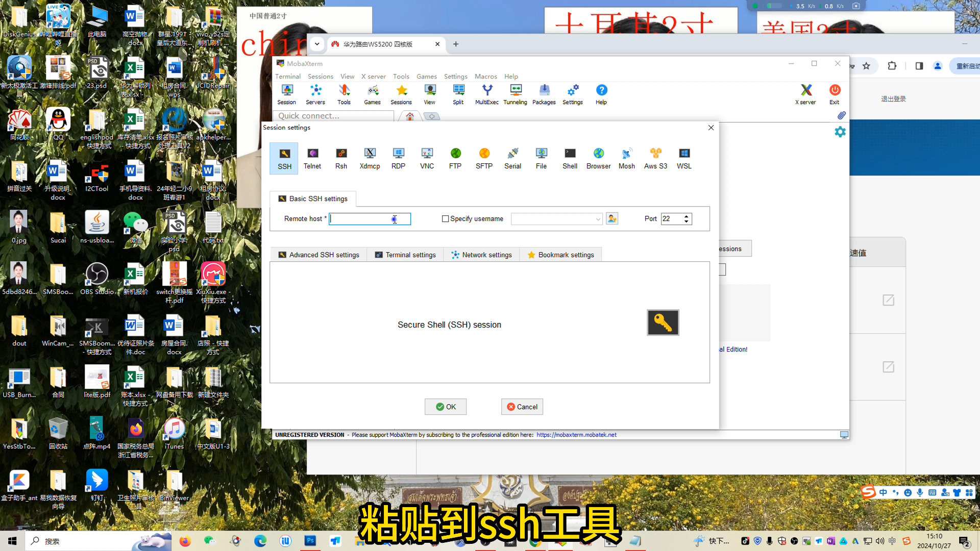Open the Tunneling toolbar icon

[x=516, y=94]
